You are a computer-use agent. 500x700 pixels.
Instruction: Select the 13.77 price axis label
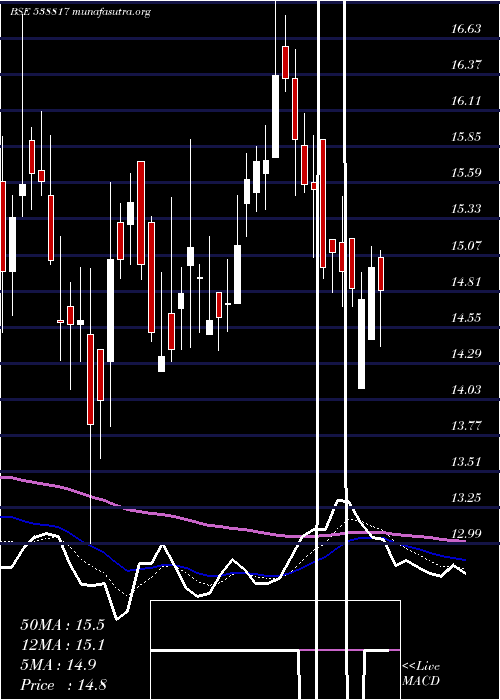coord(466,426)
